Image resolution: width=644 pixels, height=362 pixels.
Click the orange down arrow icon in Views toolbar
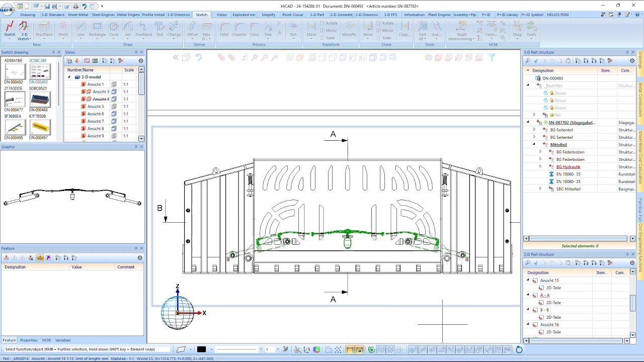coord(77,61)
